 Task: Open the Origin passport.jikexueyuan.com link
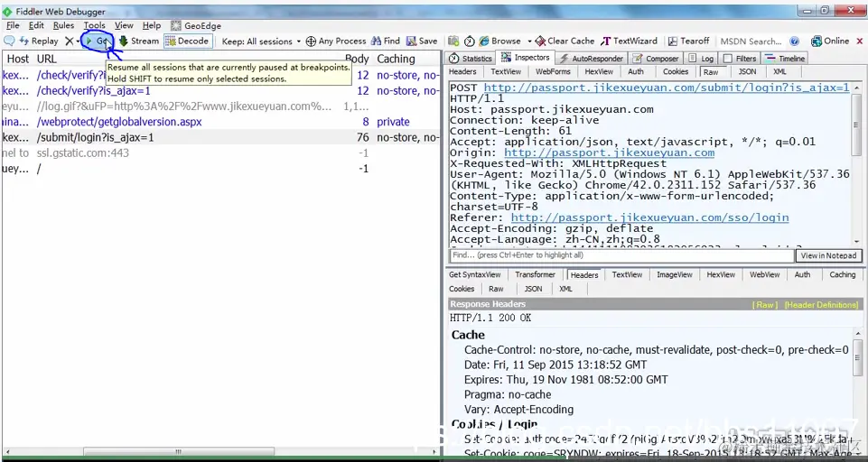click(609, 152)
